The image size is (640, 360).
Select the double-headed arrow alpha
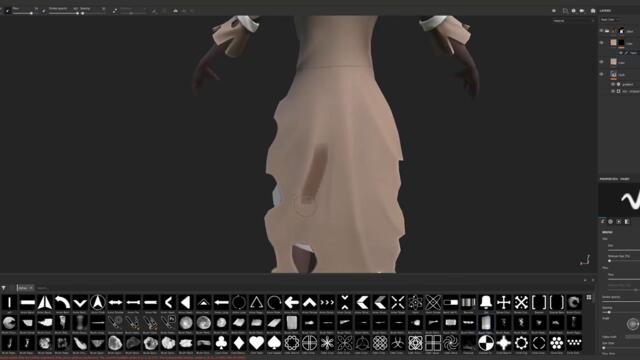pos(115,302)
